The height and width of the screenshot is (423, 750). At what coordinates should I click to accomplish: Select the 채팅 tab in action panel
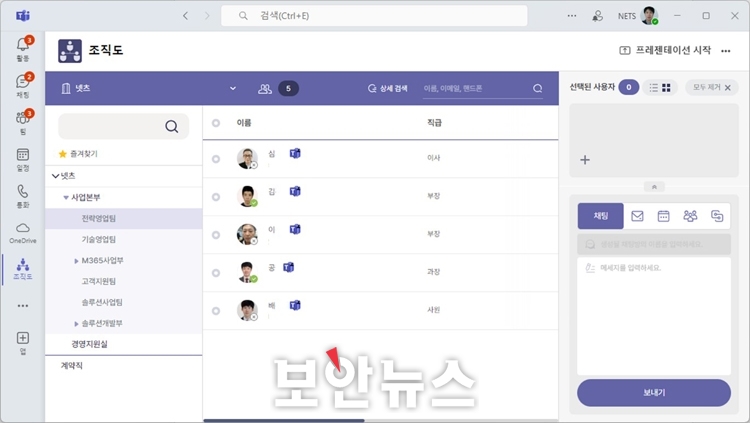pyautogui.click(x=601, y=216)
